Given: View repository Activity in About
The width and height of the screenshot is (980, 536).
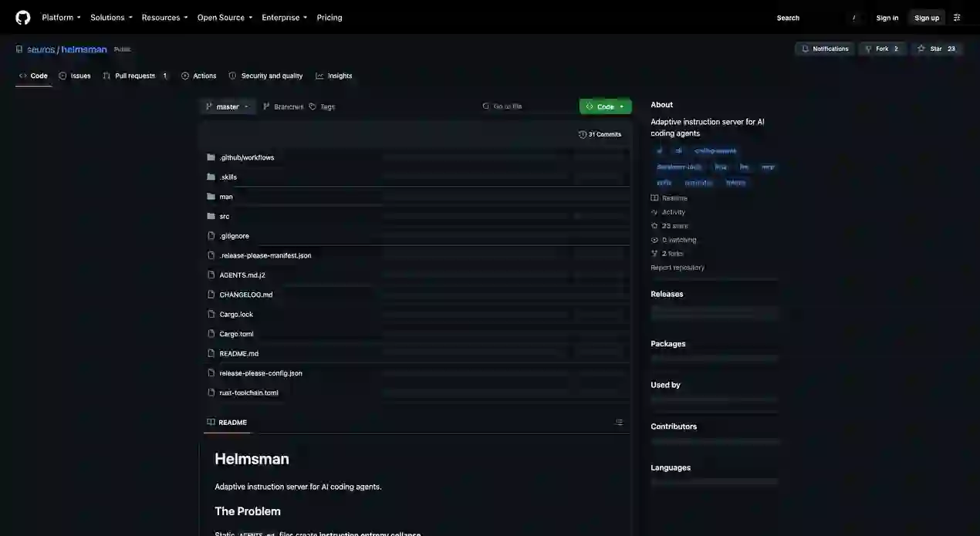Looking at the screenshot, I should 668,212.
